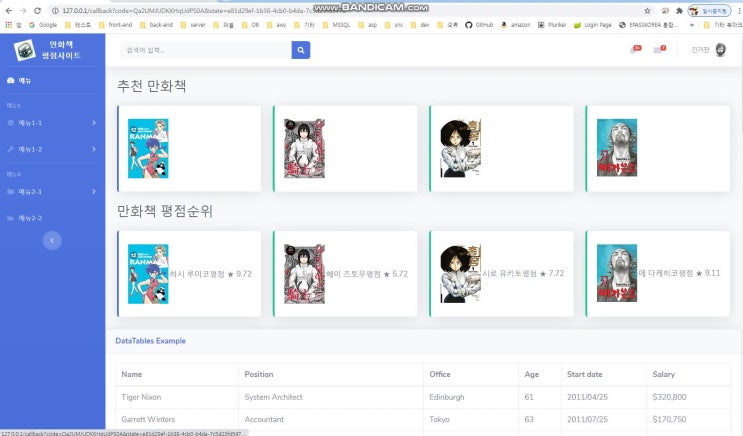Reload the page with the refresh icon
This screenshot has height=436, width=743.
point(37,10)
